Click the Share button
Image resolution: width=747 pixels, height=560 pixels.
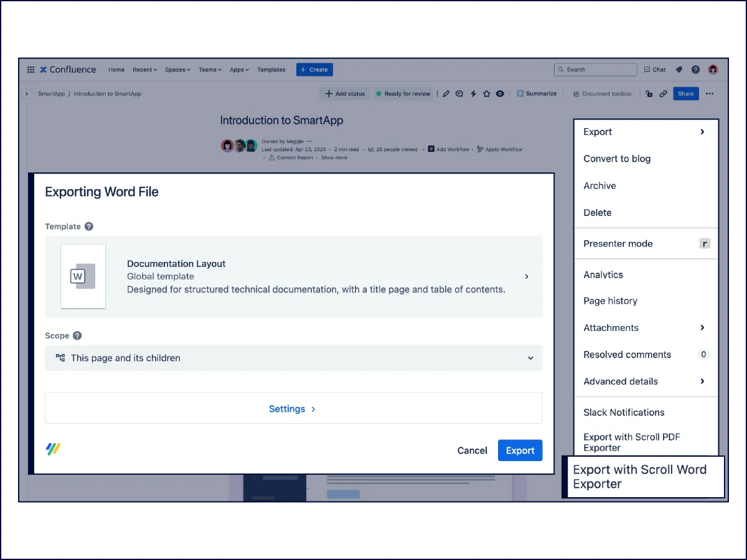[686, 94]
